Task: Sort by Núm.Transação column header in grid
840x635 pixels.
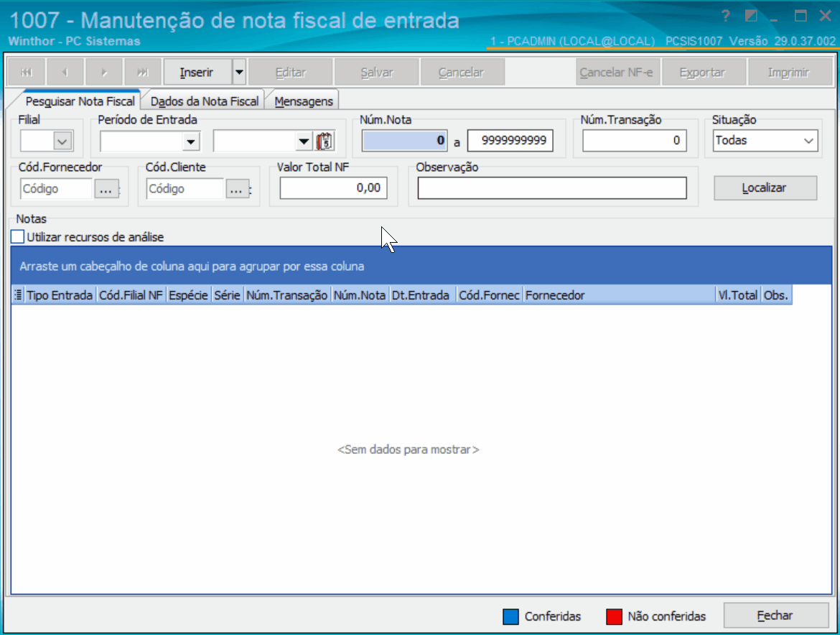Action: [287, 295]
